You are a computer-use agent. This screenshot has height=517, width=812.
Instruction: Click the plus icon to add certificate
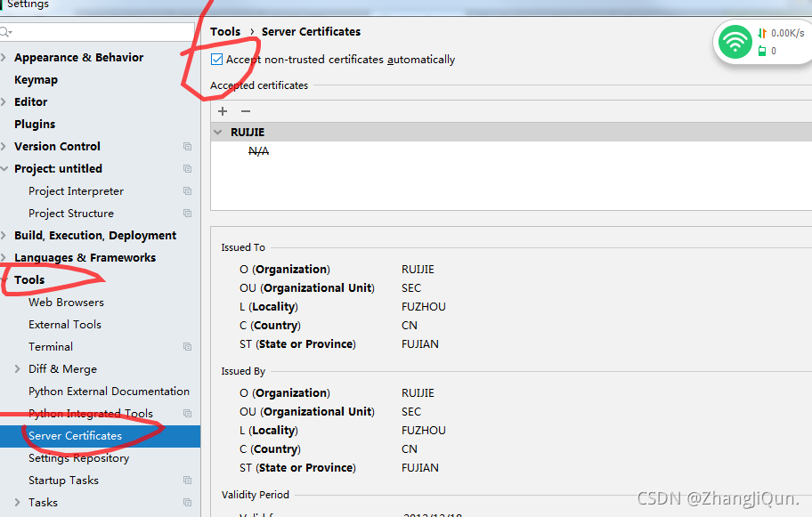pos(222,111)
